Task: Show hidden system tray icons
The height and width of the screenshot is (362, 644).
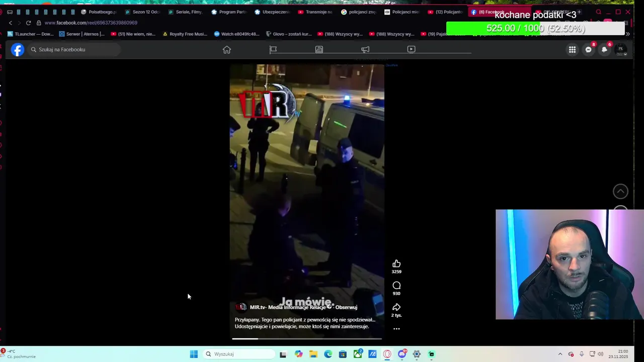Action: 560,354
